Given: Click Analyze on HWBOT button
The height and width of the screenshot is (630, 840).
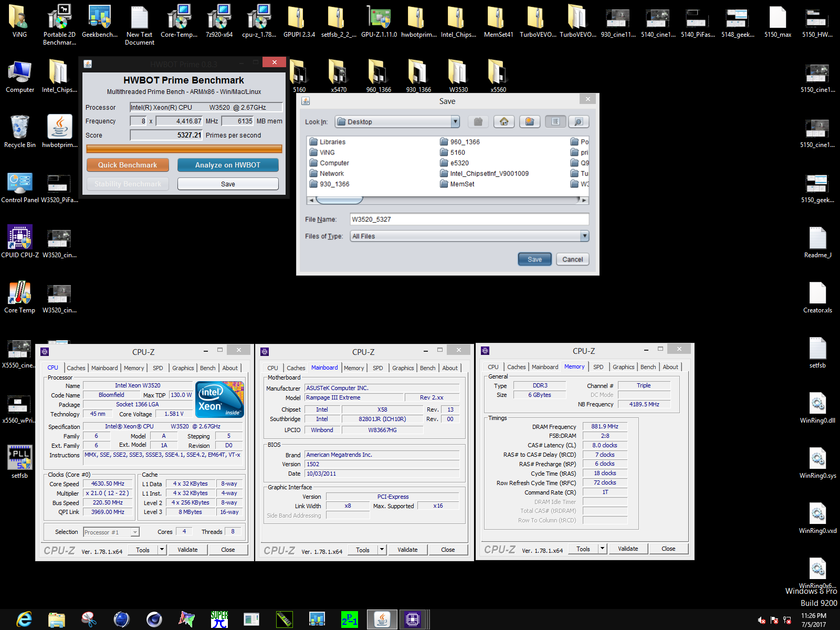Looking at the screenshot, I should click(x=228, y=165).
